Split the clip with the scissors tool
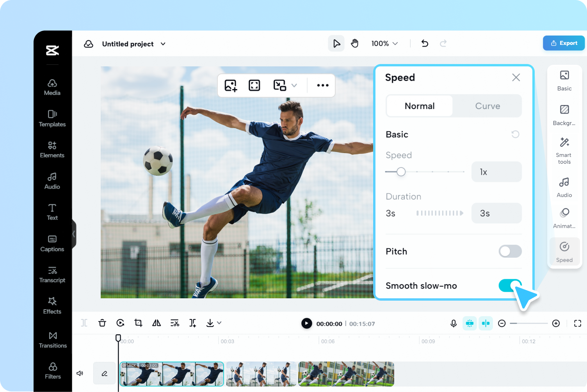This screenshot has width=587, height=392. point(174,323)
